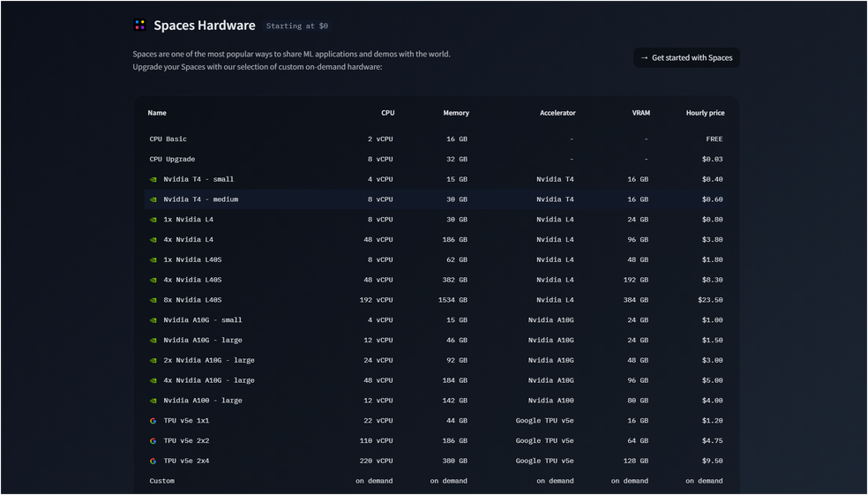The height and width of the screenshot is (495, 868).
Task: Click the Nvidia icon beside 4x Nvidia A10G - large
Action: click(153, 380)
